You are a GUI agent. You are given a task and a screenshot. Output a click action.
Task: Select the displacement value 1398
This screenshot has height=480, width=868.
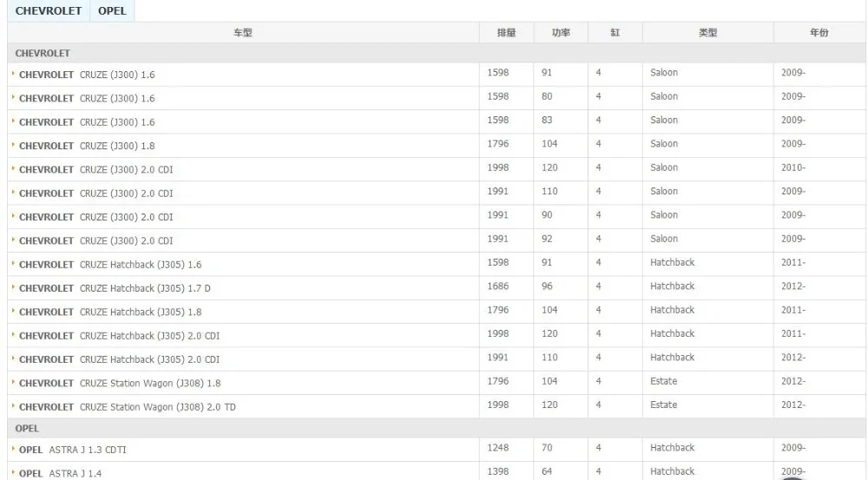(497, 471)
